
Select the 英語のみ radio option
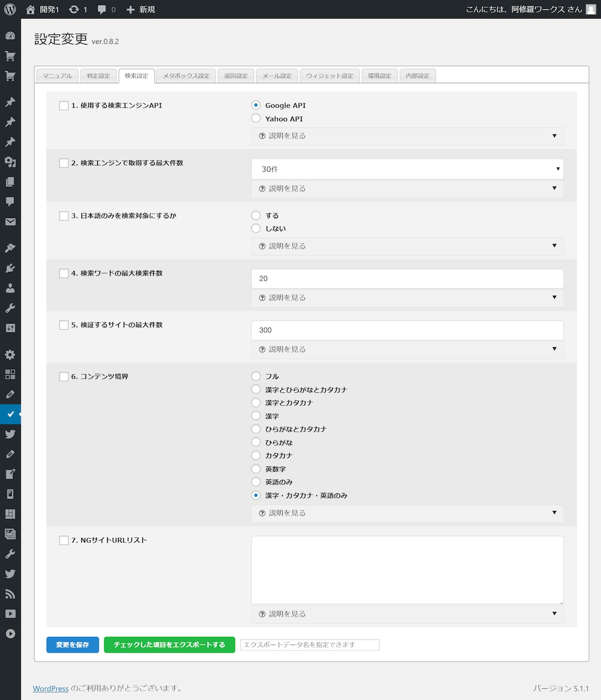tap(256, 482)
